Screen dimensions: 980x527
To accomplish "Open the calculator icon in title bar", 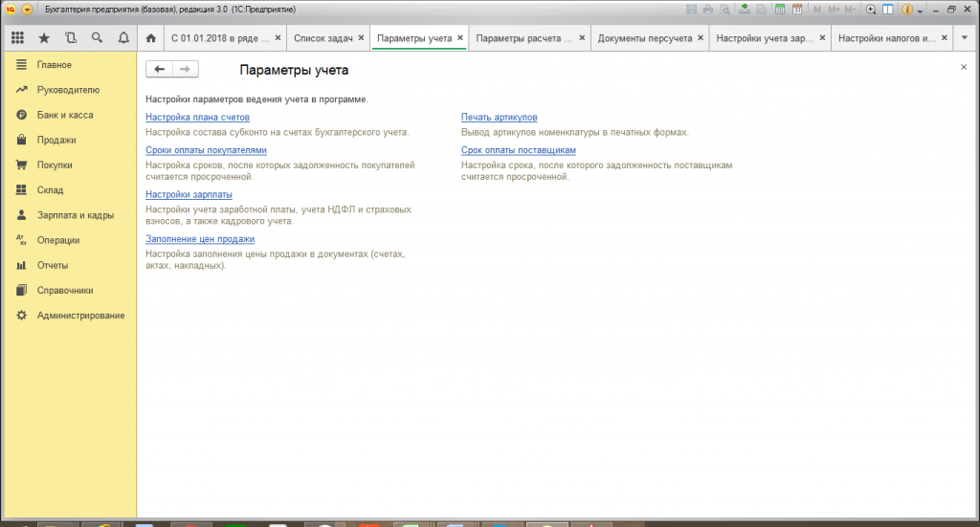I will (780, 10).
